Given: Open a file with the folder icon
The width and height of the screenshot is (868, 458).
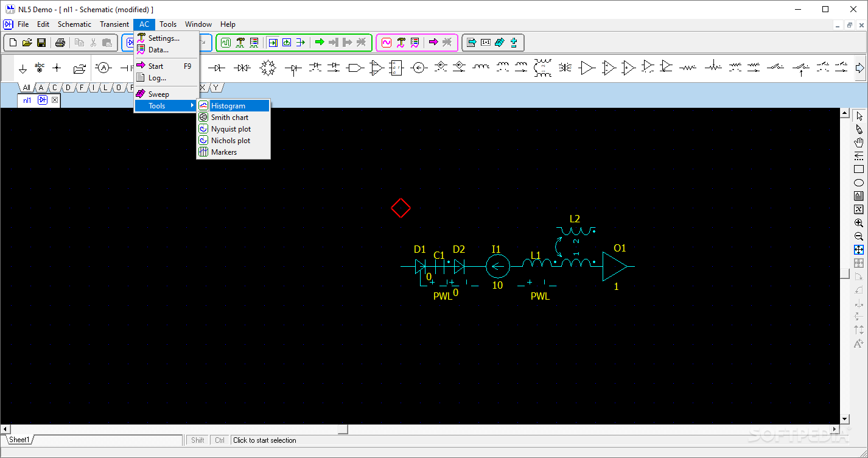Looking at the screenshot, I should pyautogui.click(x=27, y=43).
